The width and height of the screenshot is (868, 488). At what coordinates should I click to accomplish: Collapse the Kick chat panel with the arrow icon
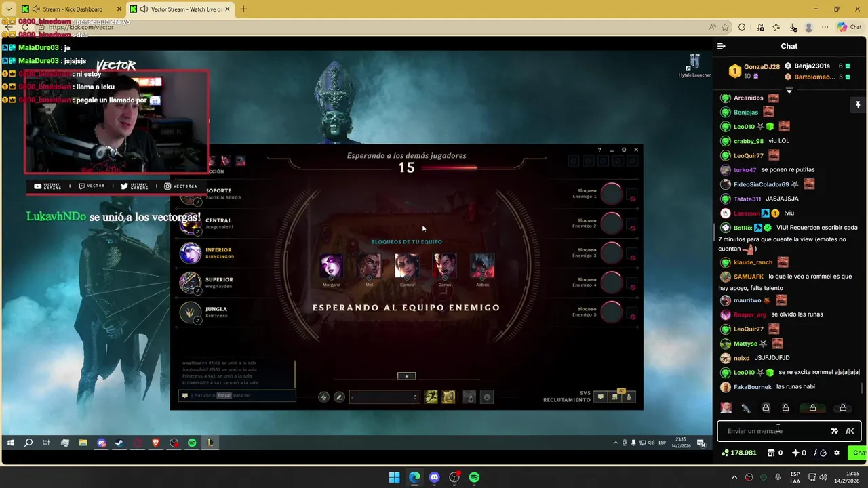point(721,46)
